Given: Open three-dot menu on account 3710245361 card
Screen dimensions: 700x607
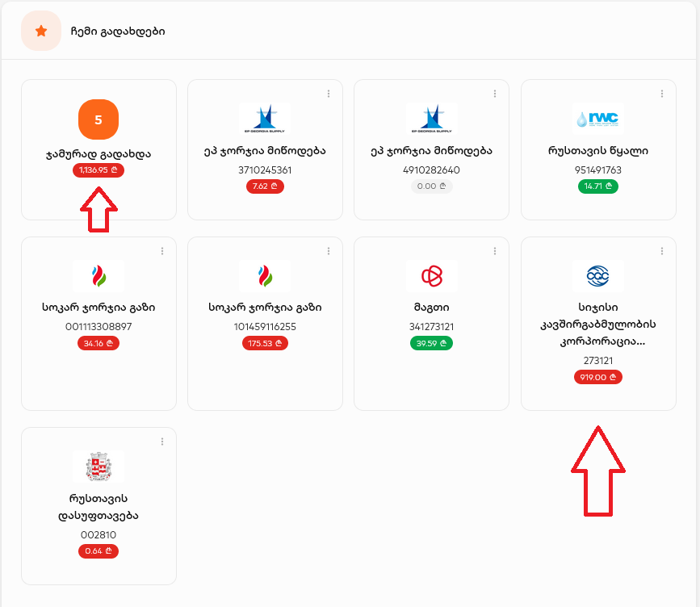Looking at the screenshot, I should click(x=329, y=94).
